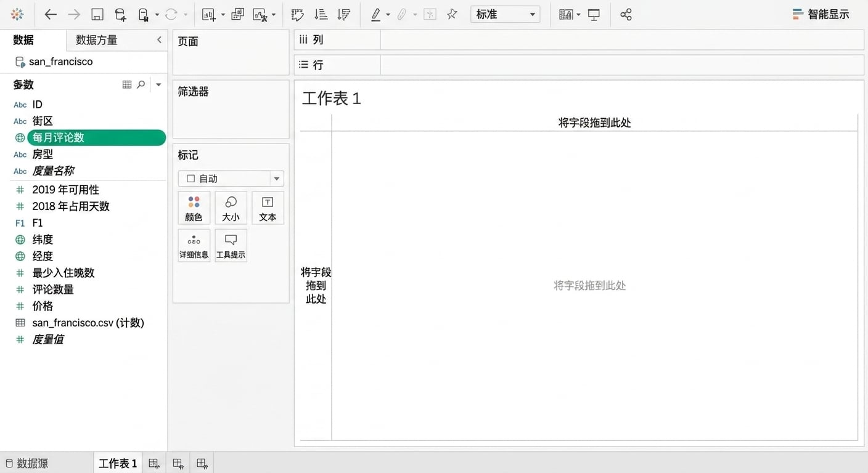The image size is (868, 473).
Task: Click the group members paperclip icon
Action: pos(402,14)
